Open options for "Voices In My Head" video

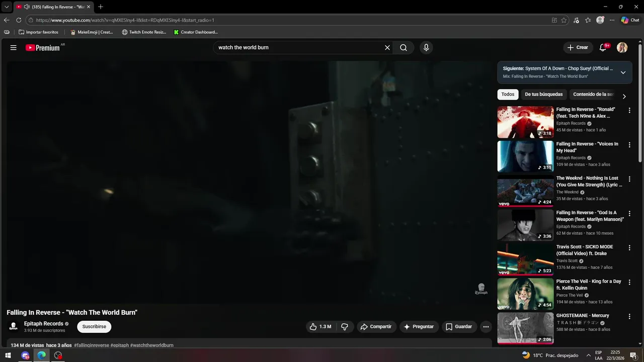(629, 144)
